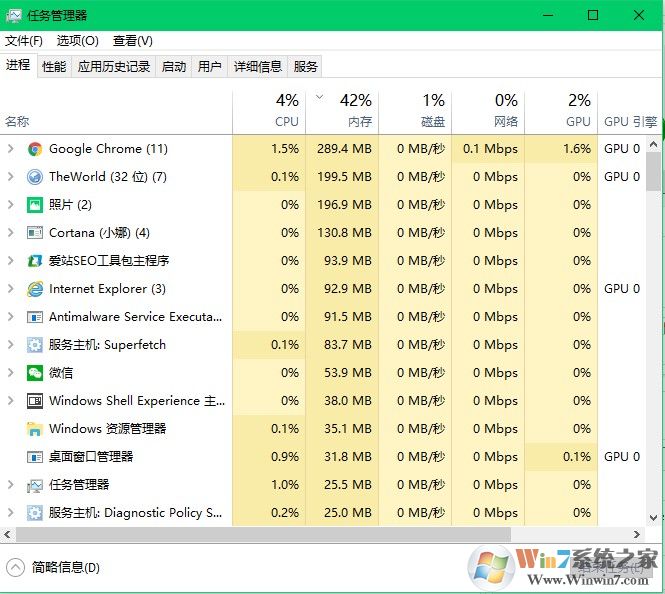Viewport: 665px width, 594px height.
Task: Click the 任务管理器 process row icon
Action: (x=35, y=485)
